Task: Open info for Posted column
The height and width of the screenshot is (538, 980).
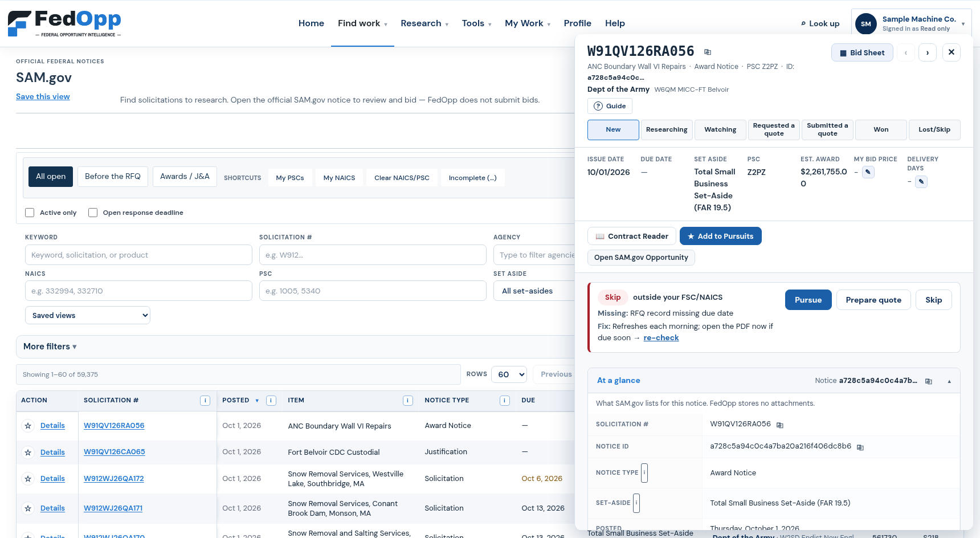Action: tap(271, 401)
